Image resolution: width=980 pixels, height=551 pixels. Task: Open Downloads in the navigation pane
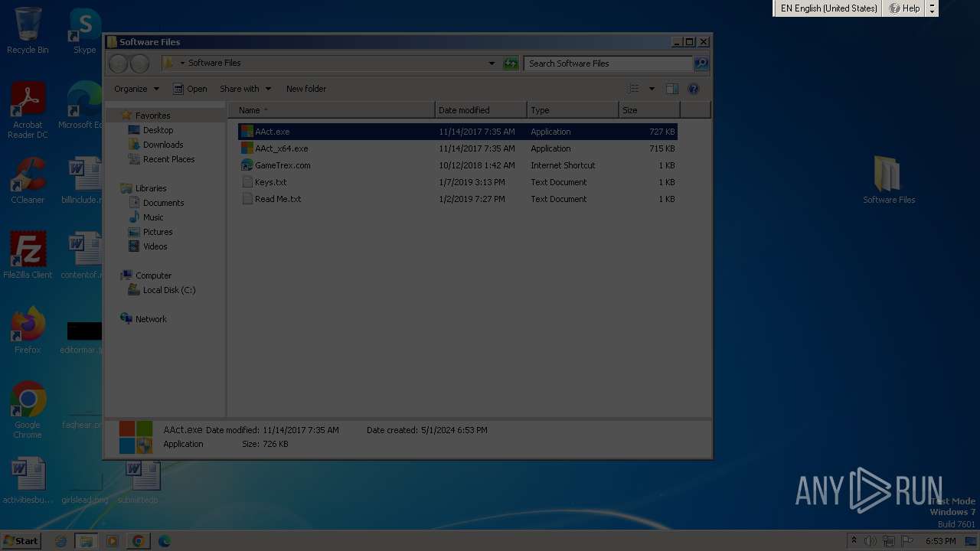[163, 145]
